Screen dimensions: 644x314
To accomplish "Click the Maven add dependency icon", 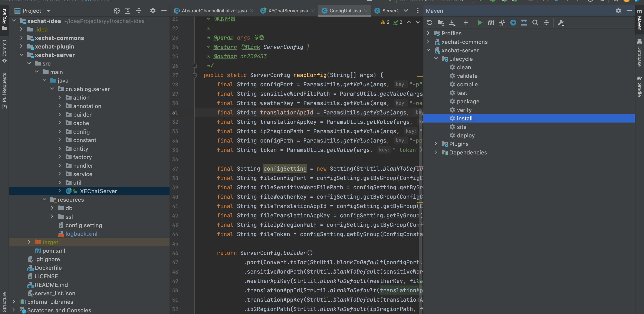I will [x=465, y=23].
